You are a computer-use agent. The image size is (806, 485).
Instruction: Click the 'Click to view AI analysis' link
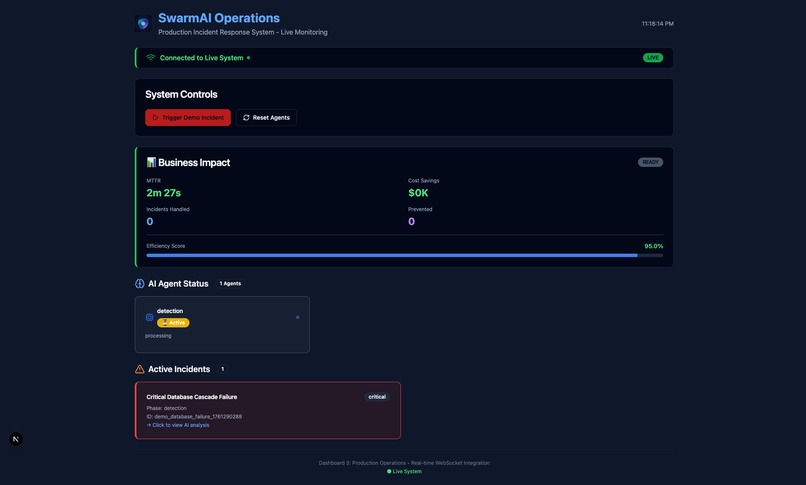pos(178,425)
